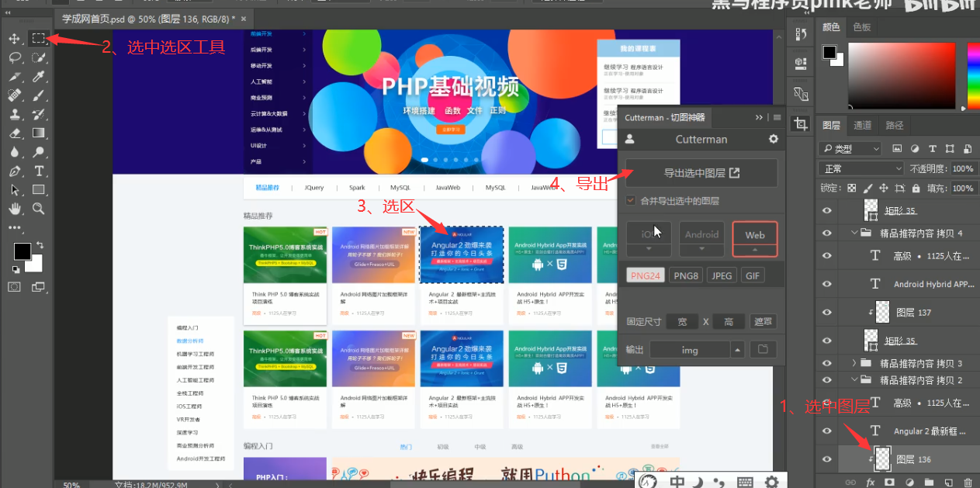Toggle visibility of 精品推荐内容 拷贝 4 group
The height and width of the screenshot is (488, 980).
[827, 232]
